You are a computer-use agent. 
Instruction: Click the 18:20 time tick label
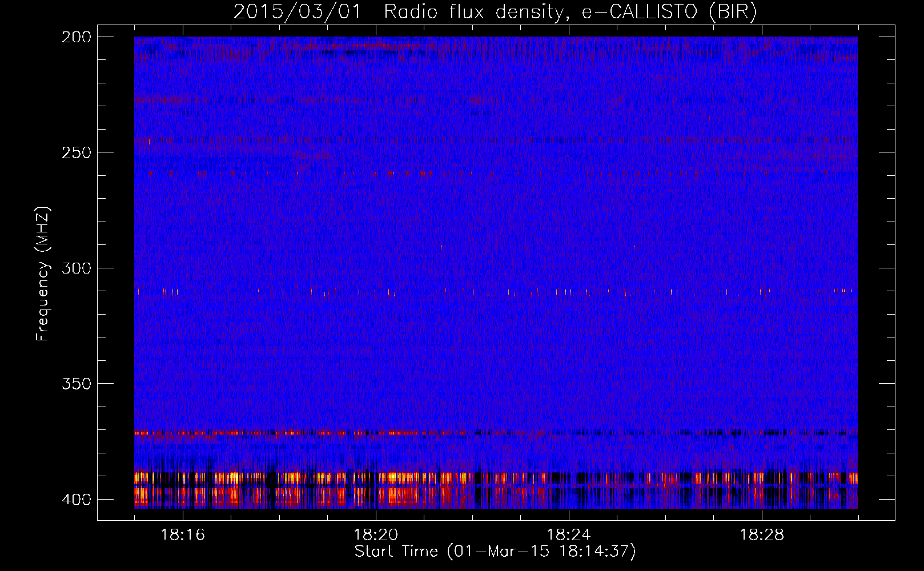(376, 535)
